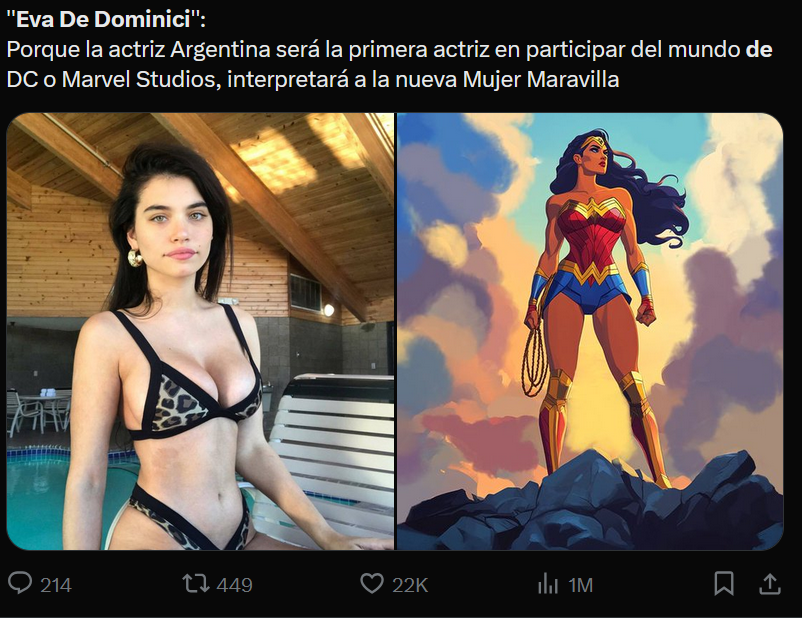Viewport: 802px width, 618px height.
Task: Click the 214 replies count
Action: click(56, 585)
